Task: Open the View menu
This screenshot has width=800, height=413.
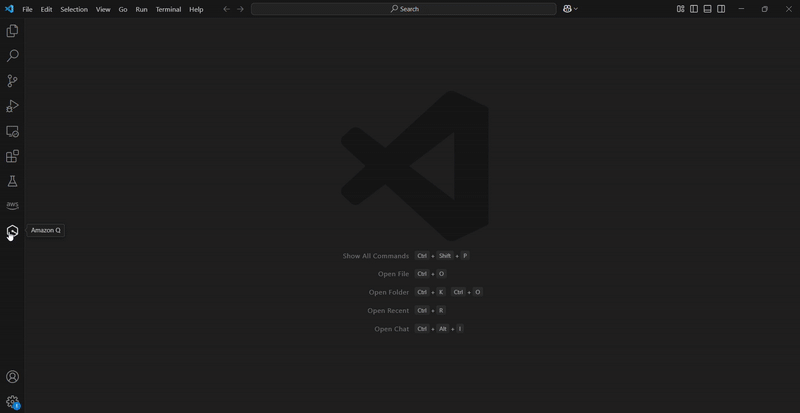Action: click(103, 9)
